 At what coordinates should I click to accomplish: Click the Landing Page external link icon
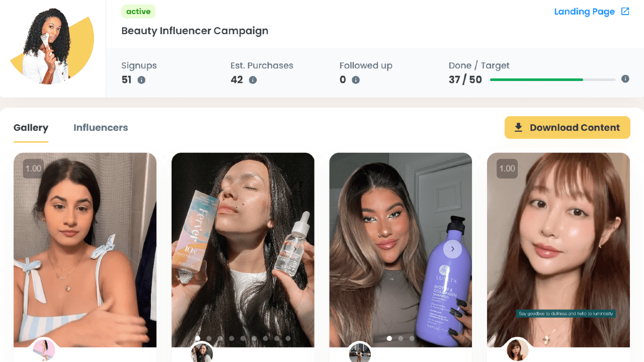click(x=625, y=12)
